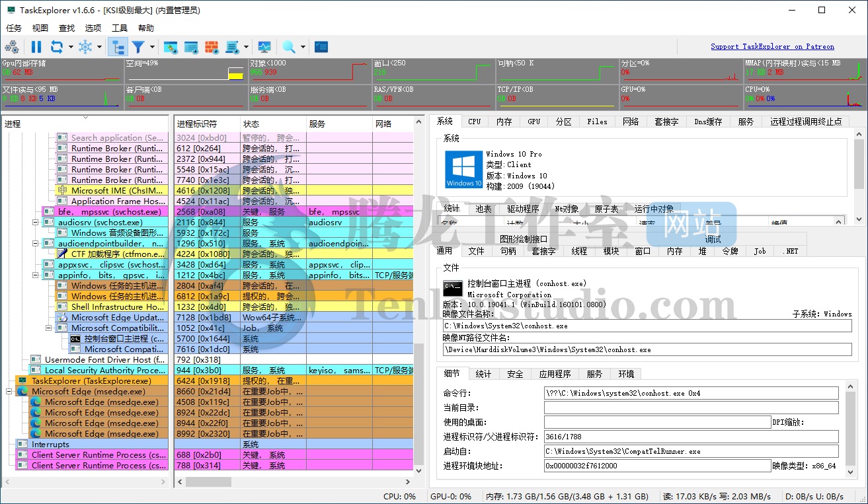Open the dropdown arrow beside the filter icon
The image size is (868, 504).
(153, 47)
